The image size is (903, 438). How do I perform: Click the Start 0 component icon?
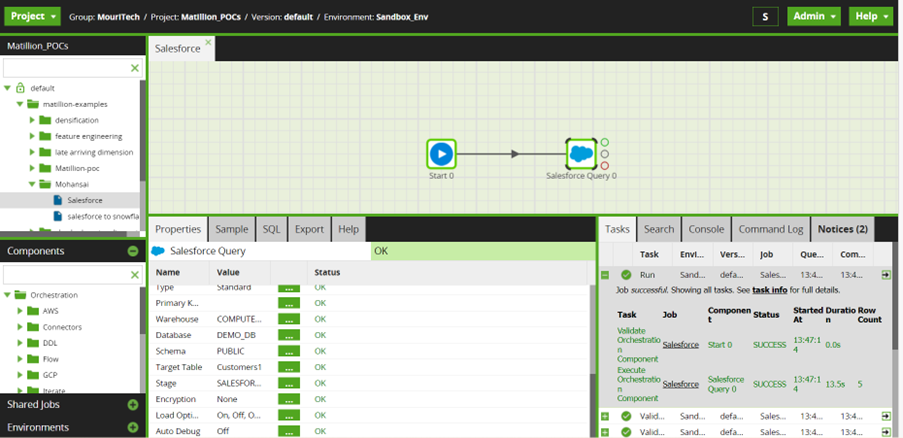pyautogui.click(x=441, y=154)
